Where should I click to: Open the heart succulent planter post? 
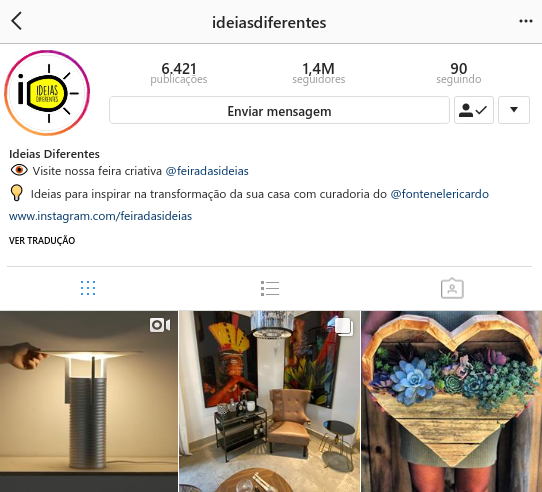click(x=452, y=401)
